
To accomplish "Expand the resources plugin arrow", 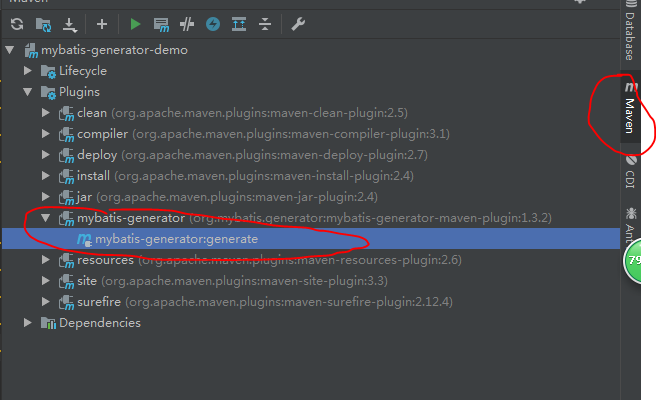I will (x=46, y=260).
